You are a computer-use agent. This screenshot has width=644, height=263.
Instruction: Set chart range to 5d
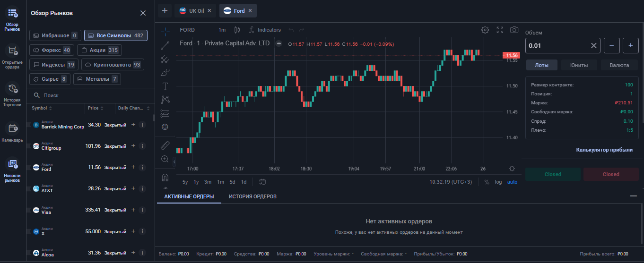pos(232,182)
